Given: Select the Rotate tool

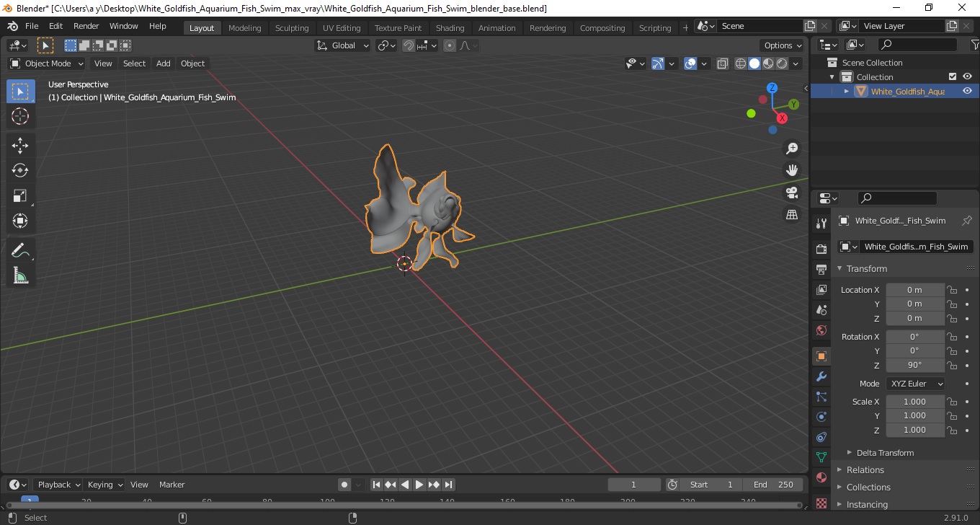Looking at the screenshot, I should pyautogui.click(x=20, y=170).
